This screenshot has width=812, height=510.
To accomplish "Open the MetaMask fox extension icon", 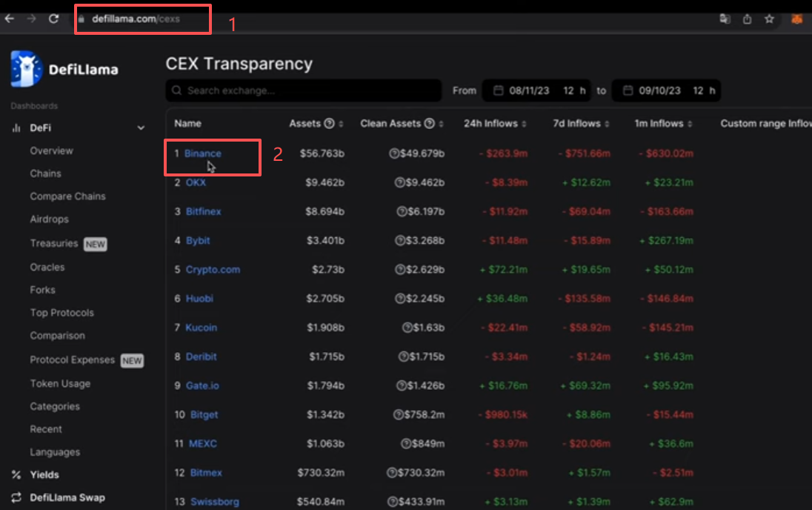I will 796,19.
